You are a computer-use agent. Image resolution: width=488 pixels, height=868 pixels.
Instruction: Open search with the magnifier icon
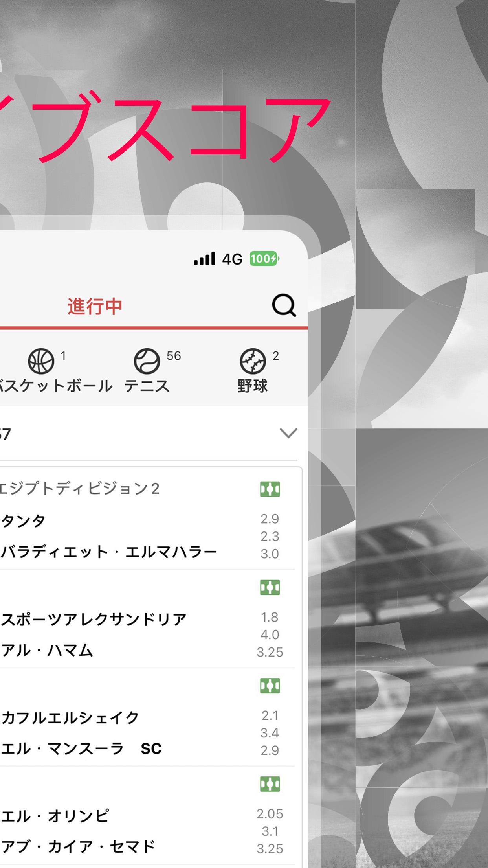284,305
